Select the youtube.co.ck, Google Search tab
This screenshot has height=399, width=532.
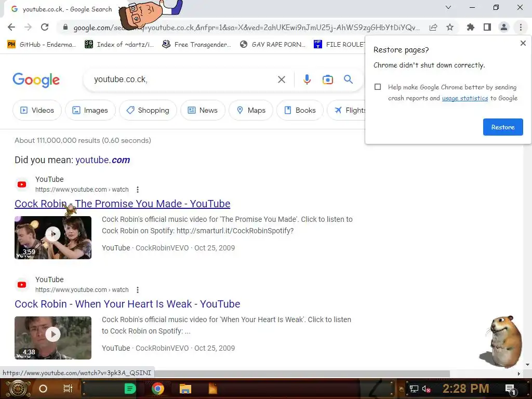tap(64, 9)
